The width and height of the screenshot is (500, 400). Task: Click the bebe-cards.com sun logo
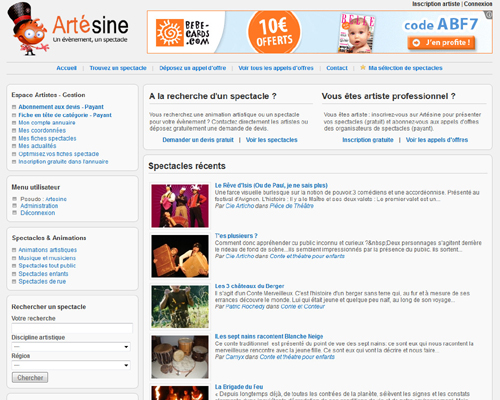pos(170,33)
